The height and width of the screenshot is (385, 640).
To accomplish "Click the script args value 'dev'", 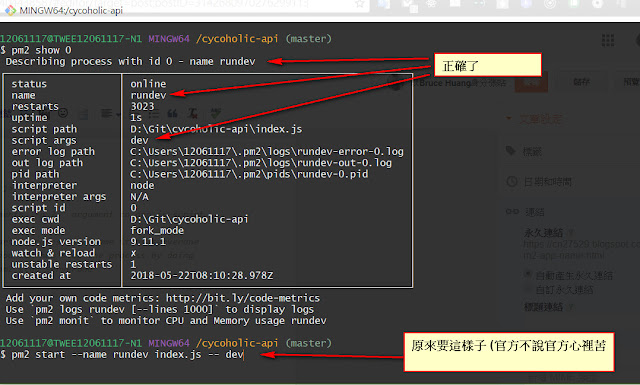I will [139, 140].
